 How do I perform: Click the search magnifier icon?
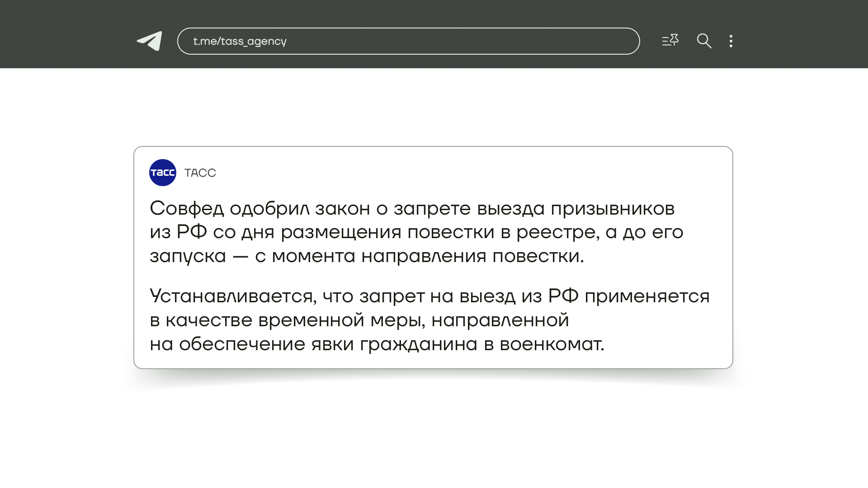pyautogui.click(x=704, y=41)
